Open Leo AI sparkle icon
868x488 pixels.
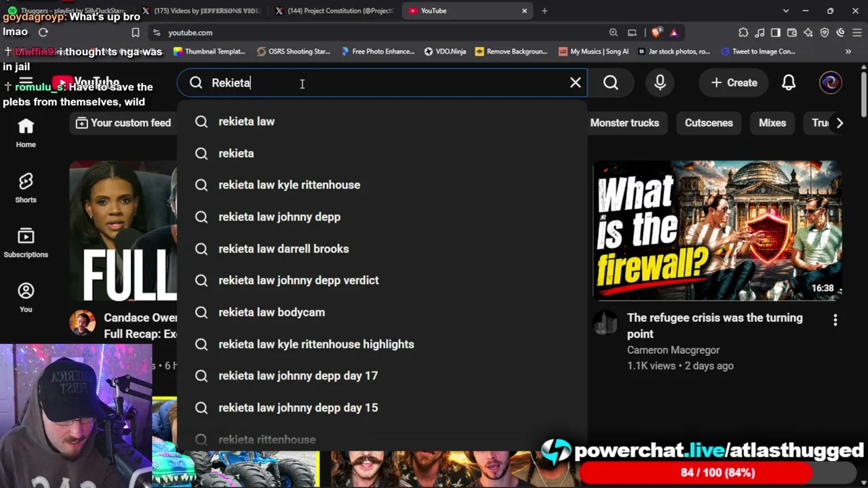tap(808, 33)
